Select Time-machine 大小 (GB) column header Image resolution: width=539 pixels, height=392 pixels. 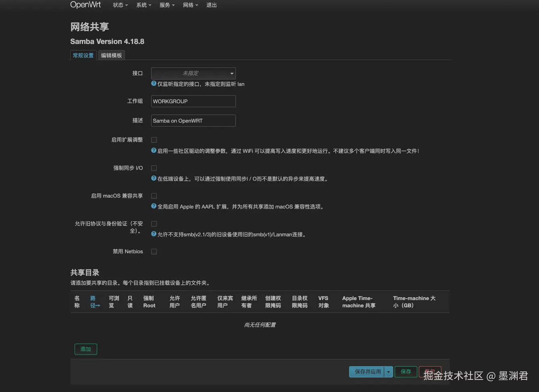click(414, 302)
